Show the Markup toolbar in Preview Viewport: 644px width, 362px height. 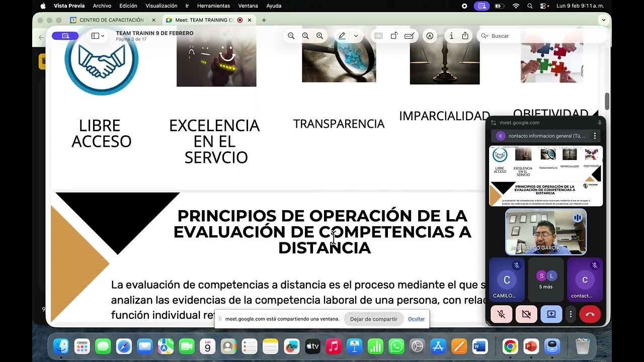tap(430, 36)
